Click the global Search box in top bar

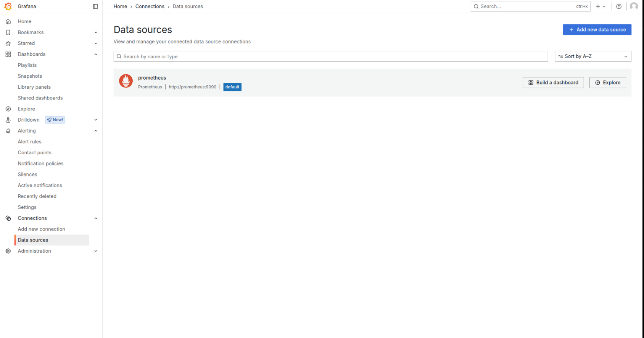[x=531, y=6]
